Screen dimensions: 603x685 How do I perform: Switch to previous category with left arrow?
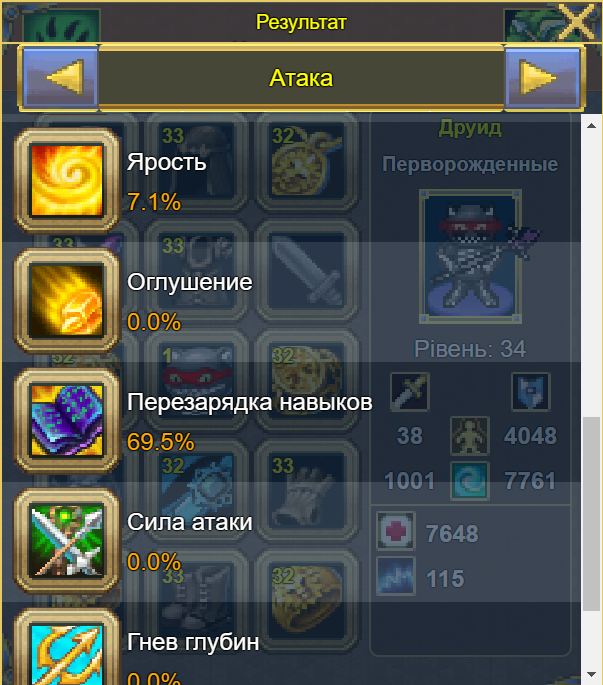pyautogui.click(x=60, y=78)
